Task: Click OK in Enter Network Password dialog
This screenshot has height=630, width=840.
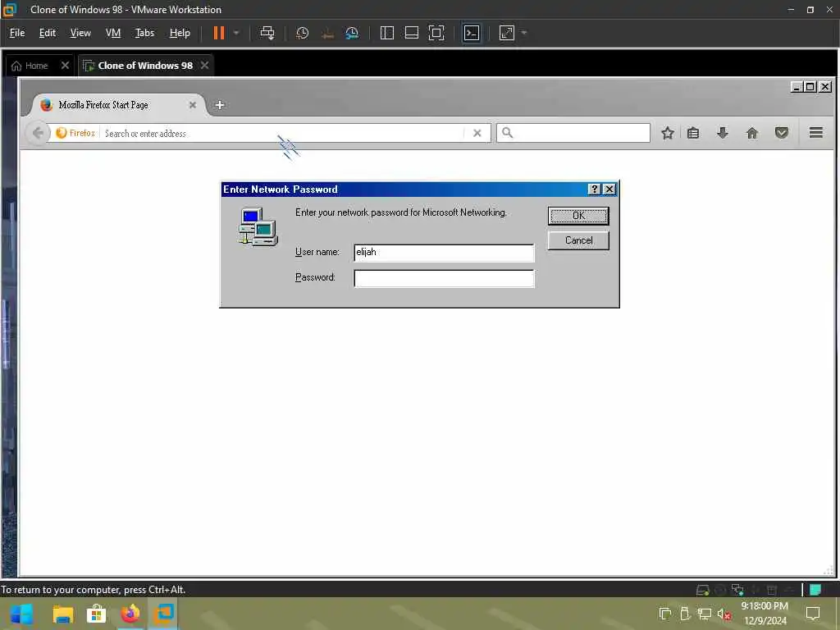Action: 578,216
